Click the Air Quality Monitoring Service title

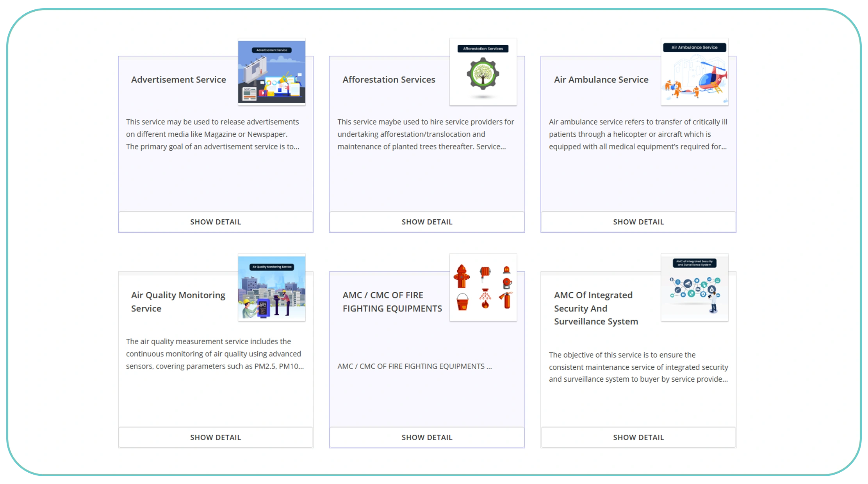click(x=178, y=302)
